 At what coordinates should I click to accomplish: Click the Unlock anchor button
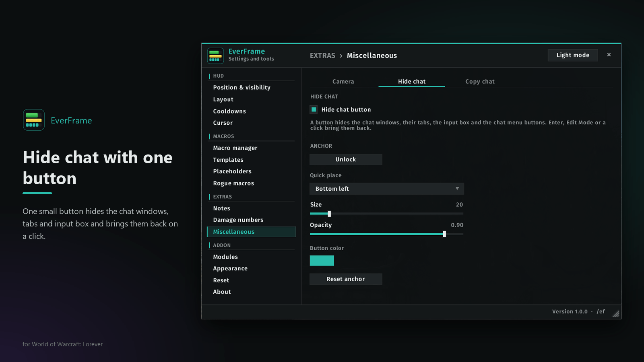(x=346, y=159)
